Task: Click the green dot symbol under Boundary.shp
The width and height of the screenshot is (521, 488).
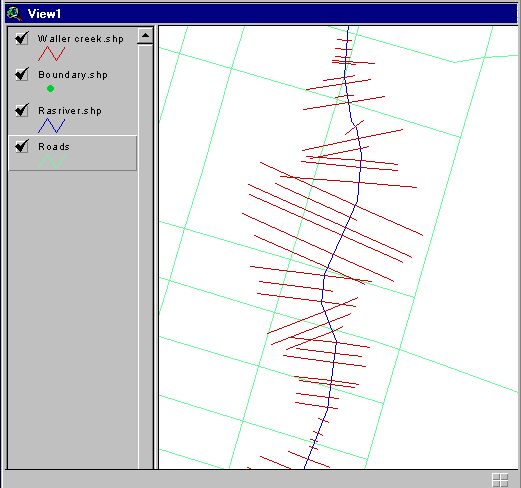Action: 50,89
